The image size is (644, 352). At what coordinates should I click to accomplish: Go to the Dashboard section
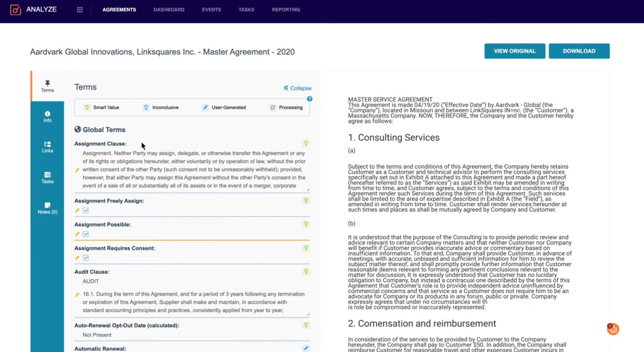(x=169, y=10)
